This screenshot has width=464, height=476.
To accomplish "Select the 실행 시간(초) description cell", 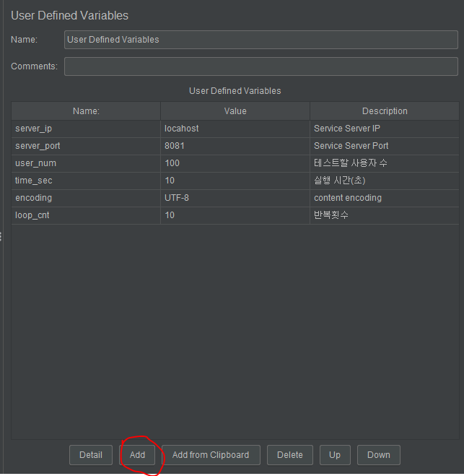I will [385, 181].
